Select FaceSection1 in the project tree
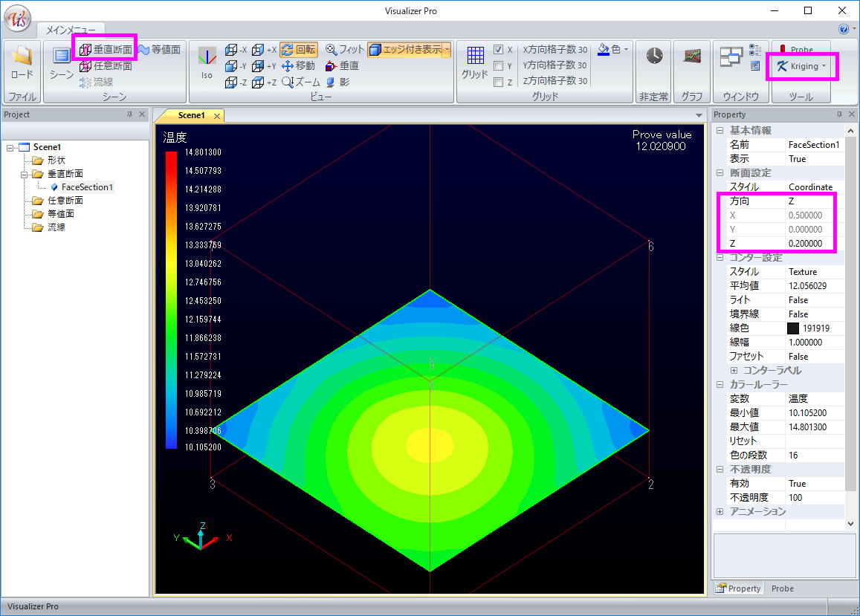 tap(86, 187)
